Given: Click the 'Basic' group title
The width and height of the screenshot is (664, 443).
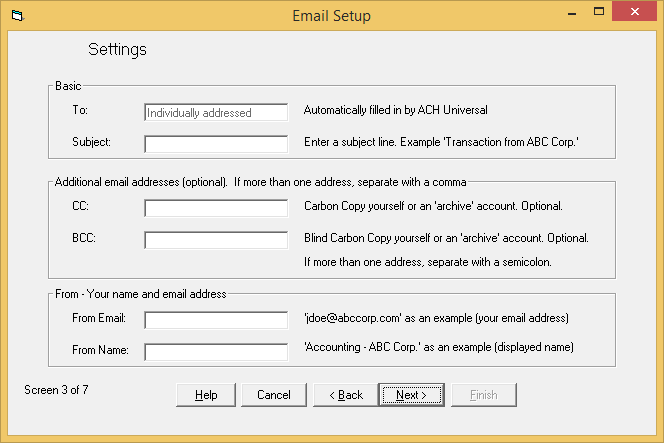Looking at the screenshot, I should pyautogui.click(x=68, y=86).
